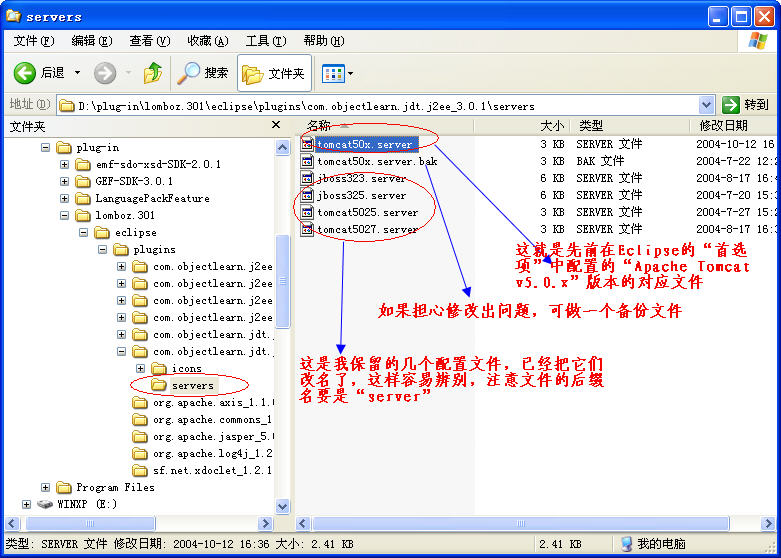781x558 pixels.
Task: Click the address bar path field
Action: [x=380, y=105]
